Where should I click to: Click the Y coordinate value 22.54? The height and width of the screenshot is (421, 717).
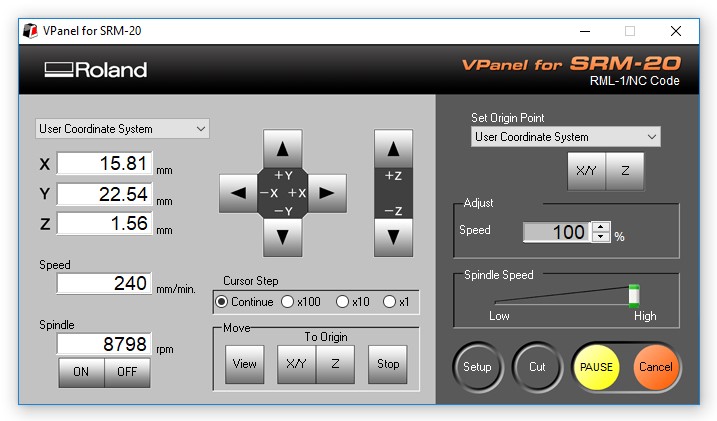click(105, 194)
